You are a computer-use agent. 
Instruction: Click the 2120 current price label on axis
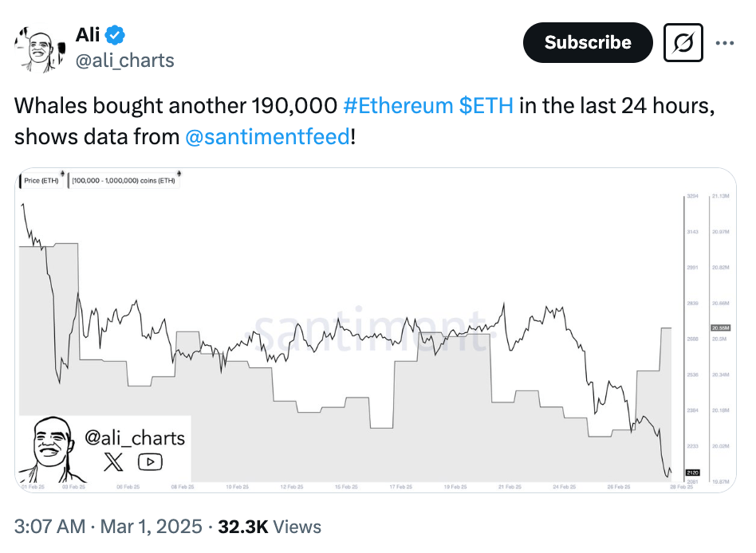[691, 473]
